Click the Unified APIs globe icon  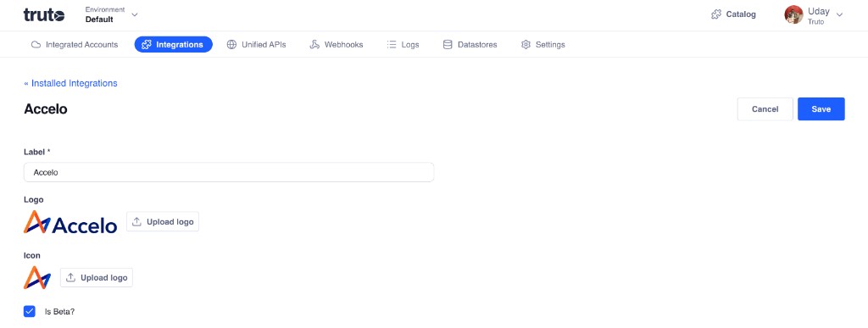(x=232, y=45)
